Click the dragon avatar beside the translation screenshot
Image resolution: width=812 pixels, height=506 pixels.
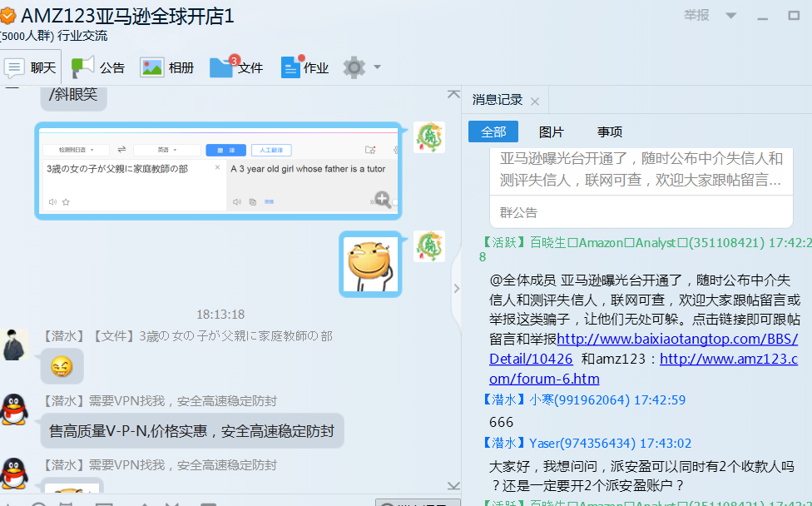coord(429,137)
